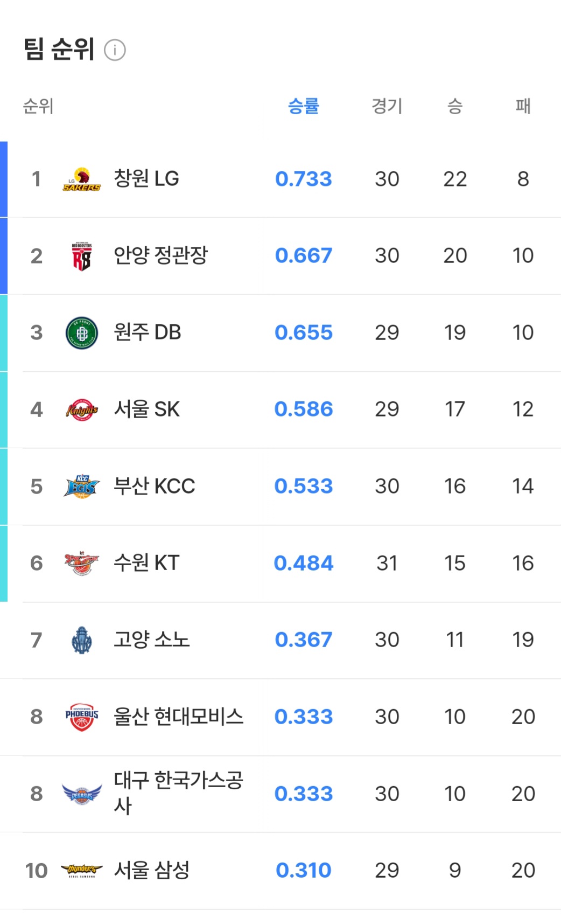Select the 경기 column header
The width and height of the screenshot is (561, 924).
click(387, 106)
